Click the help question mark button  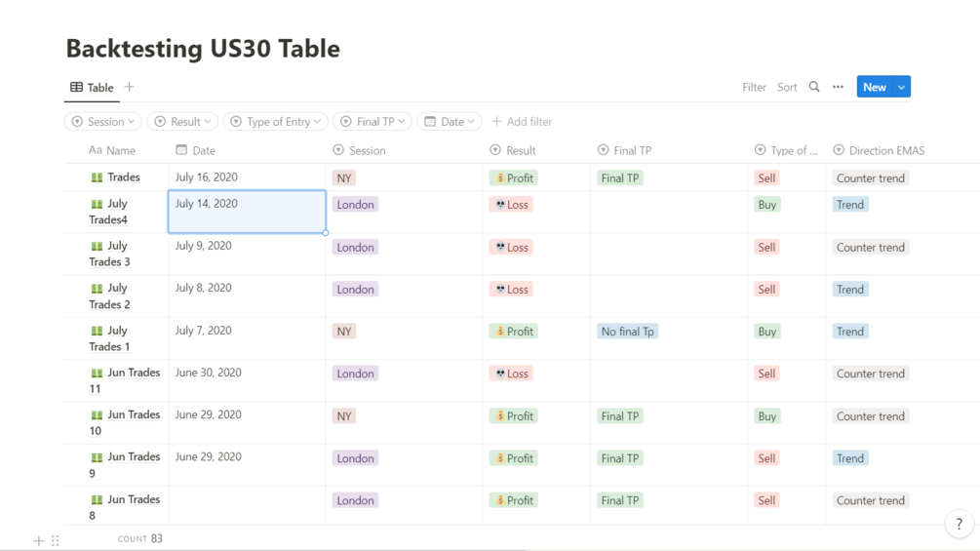[959, 524]
